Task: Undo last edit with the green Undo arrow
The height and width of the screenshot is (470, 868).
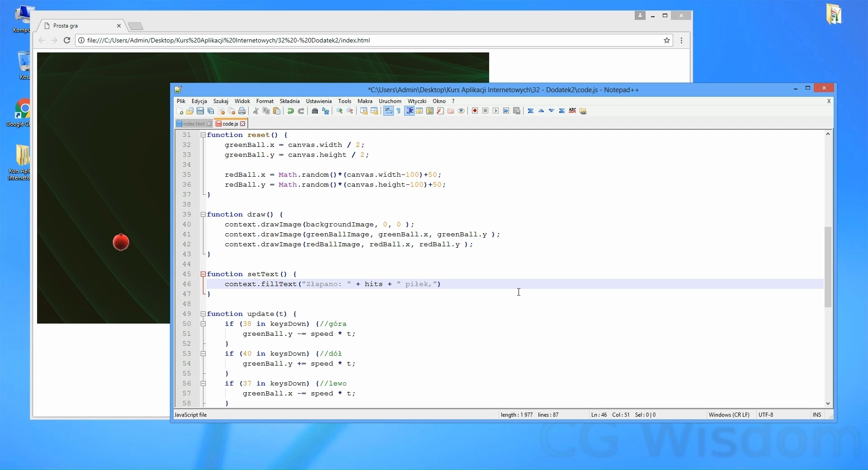Action: (290, 111)
